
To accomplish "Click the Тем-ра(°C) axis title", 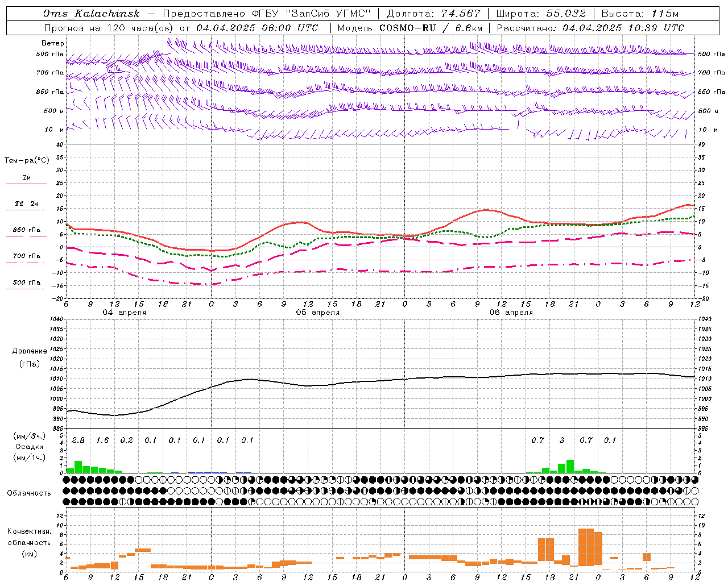I will coord(27,161).
